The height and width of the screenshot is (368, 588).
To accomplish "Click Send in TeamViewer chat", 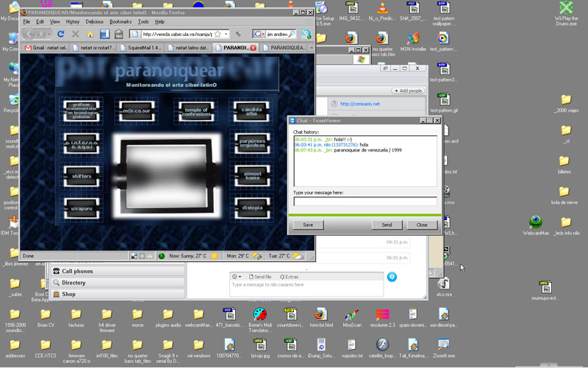I will pyautogui.click(x=387, y=224).
